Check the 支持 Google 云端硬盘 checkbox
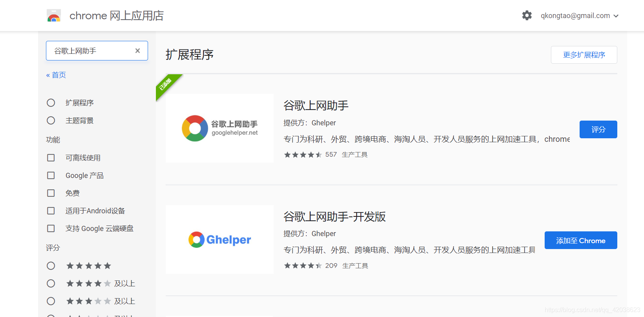Image resolution: width=644 pixels, height=317 pixels. pyautogui.click(x=51, y=229)
